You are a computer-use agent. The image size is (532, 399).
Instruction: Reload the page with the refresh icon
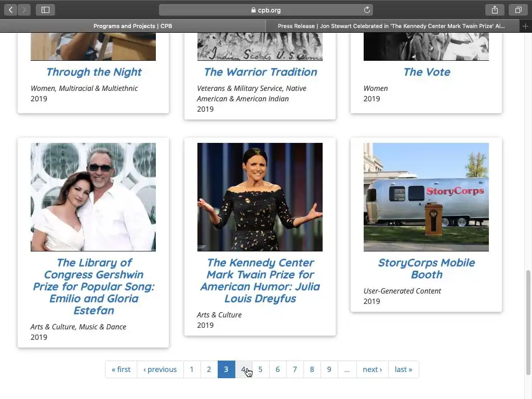(x=367, y=10)
